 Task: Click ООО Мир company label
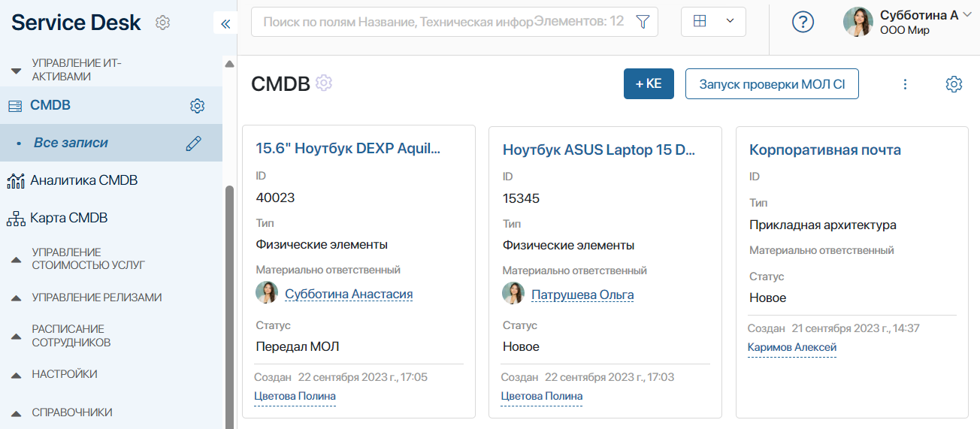coord(905,31)
